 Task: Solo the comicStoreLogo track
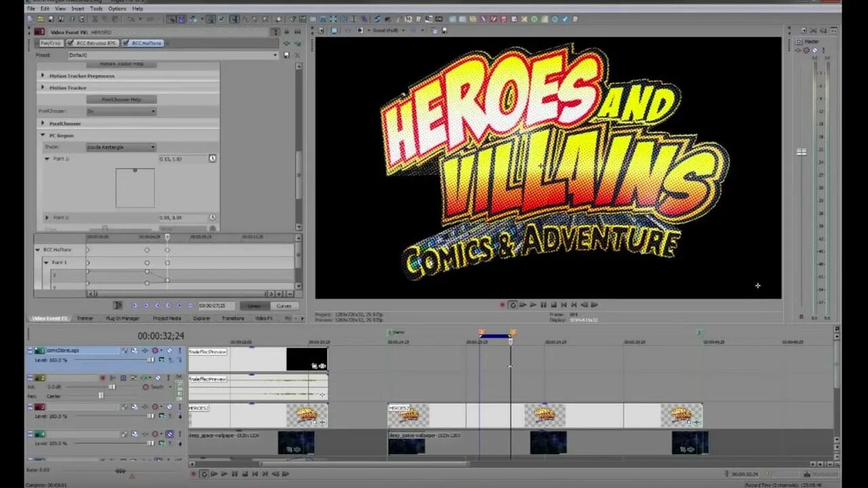180,351
